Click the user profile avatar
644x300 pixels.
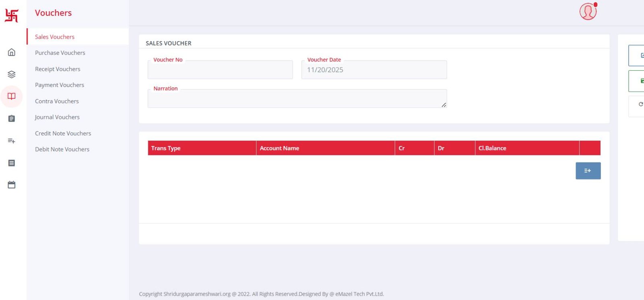tap(588, 12)
